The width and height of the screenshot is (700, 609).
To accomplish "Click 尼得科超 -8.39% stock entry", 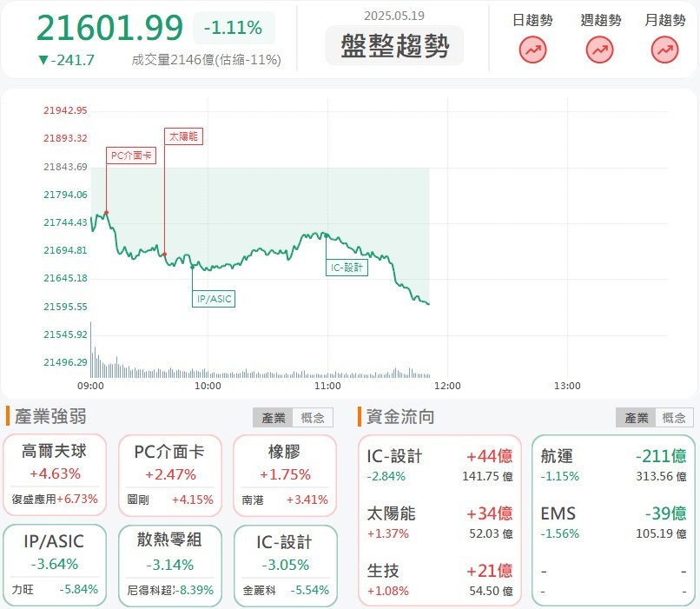I will pyautogui.click(x=170, y=590).
